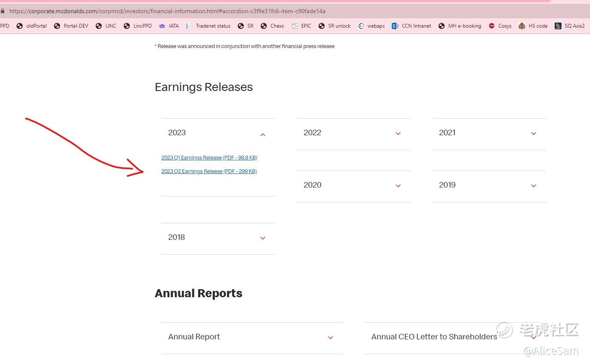
Task: Collapse the 2023 earnings accordion
Action: (x=218, y=133)
